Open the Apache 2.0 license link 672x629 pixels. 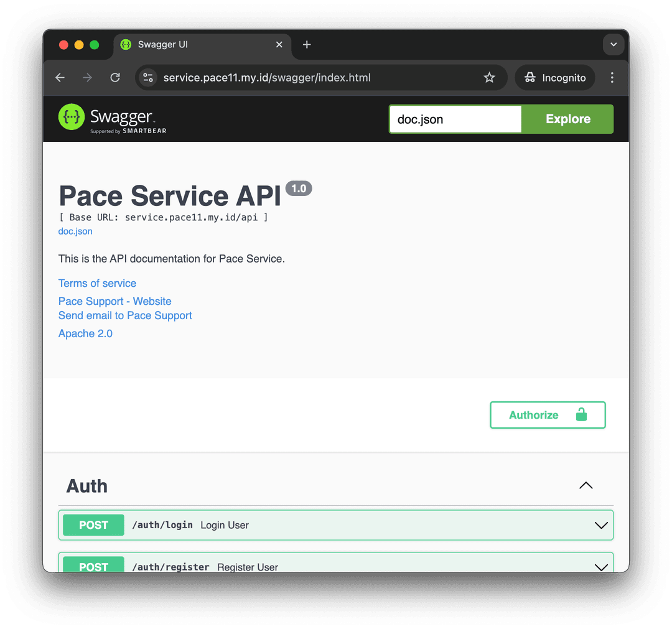point(85,333)
